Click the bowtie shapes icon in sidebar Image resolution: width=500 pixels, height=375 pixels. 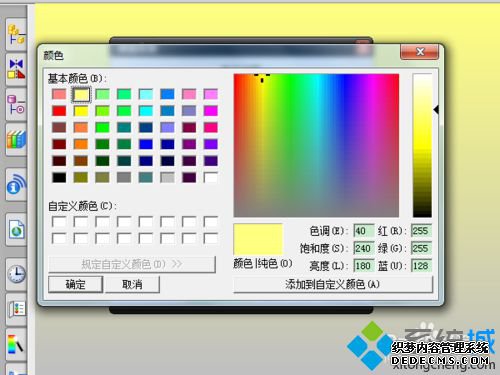pos(16,70)
